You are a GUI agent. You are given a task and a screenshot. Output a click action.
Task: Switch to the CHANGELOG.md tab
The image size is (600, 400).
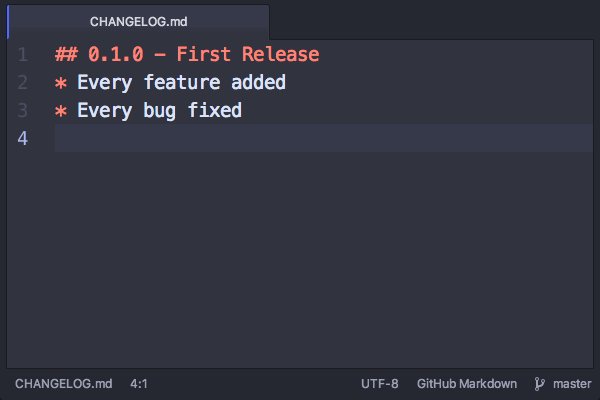pos(139,22)
